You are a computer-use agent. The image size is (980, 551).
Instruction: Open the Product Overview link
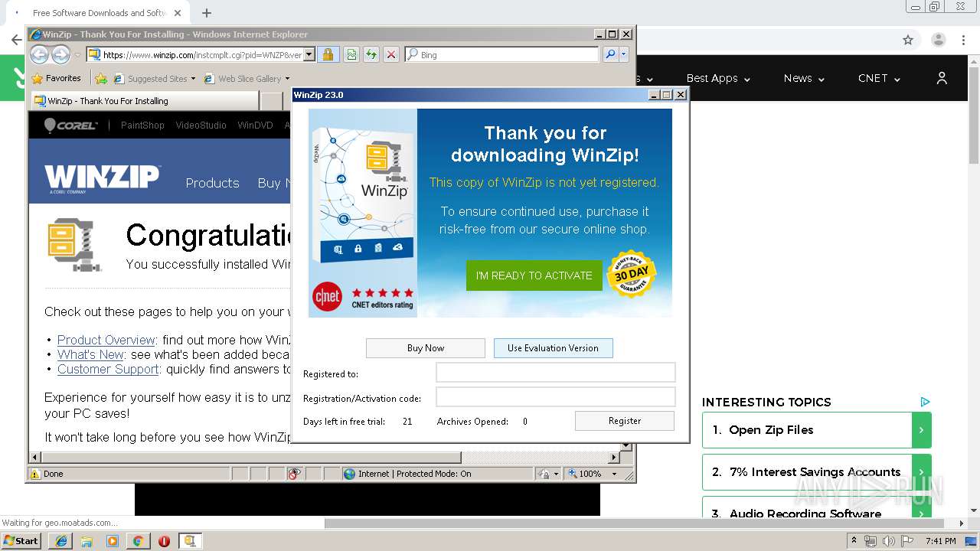pos(106,340)
